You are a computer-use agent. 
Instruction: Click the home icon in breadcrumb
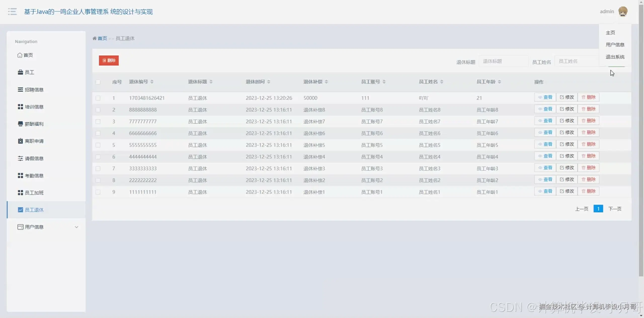tap(95, 38)
